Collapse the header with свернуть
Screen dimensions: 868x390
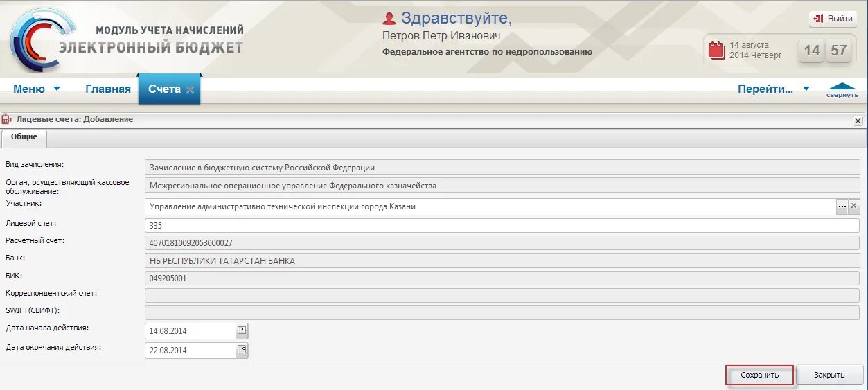pyautogui.click(x=842, y=91)
